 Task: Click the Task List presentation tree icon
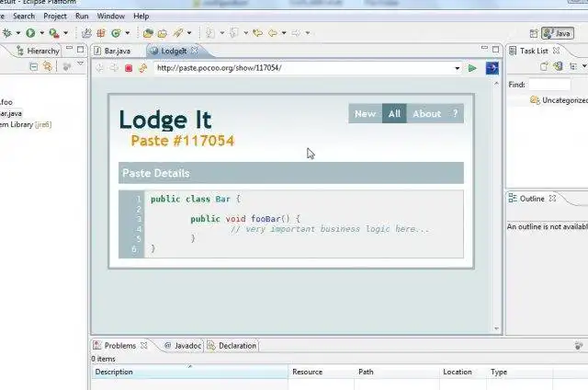(x=573, y=66)
